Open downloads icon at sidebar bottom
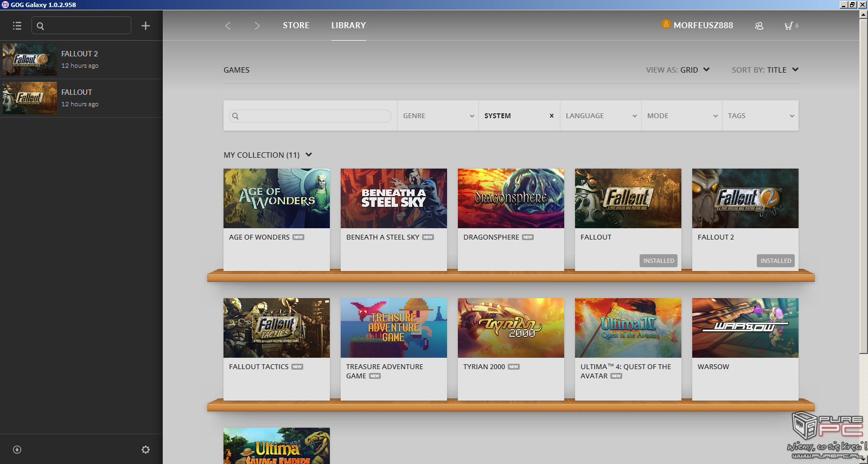This screenshot has height=464, width=868. click(x=17, y=449)
